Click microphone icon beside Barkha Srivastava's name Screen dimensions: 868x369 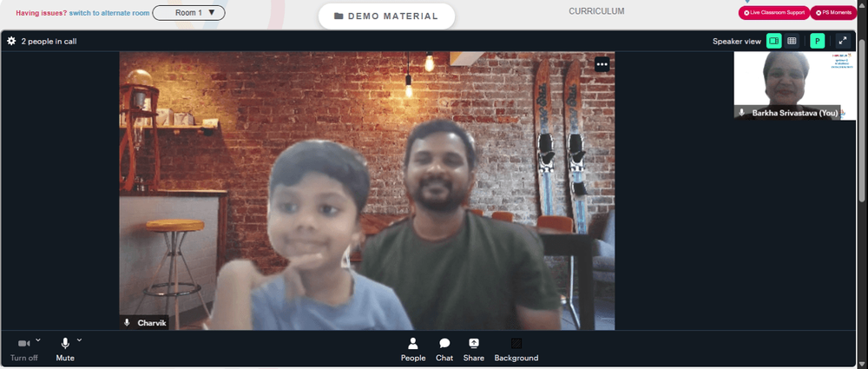(x=742, y=113)
